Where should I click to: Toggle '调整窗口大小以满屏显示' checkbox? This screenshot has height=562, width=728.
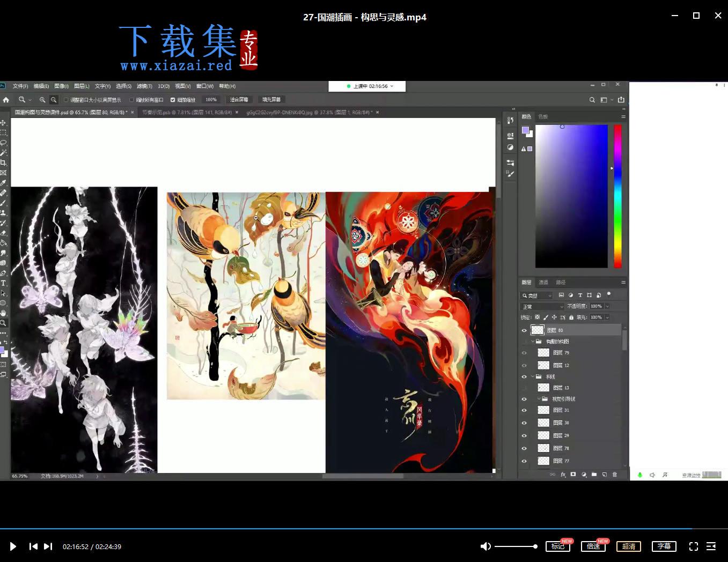66,100
